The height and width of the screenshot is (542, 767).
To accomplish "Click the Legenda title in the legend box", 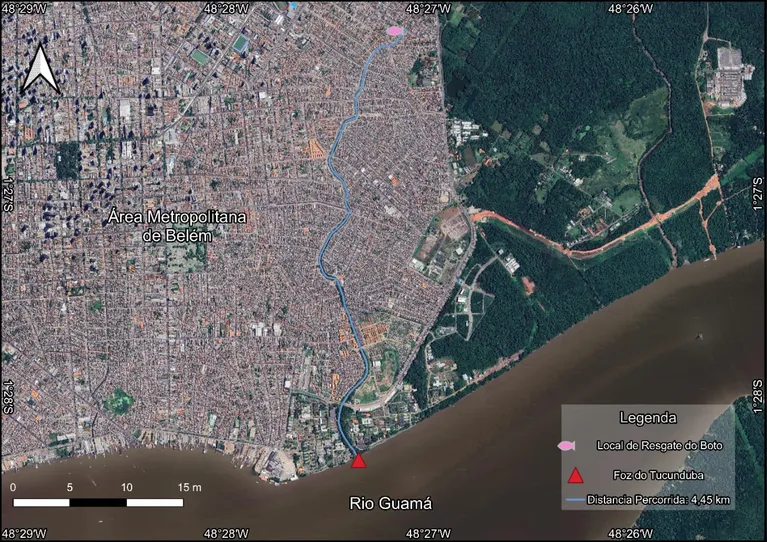I will pos(647,417).
